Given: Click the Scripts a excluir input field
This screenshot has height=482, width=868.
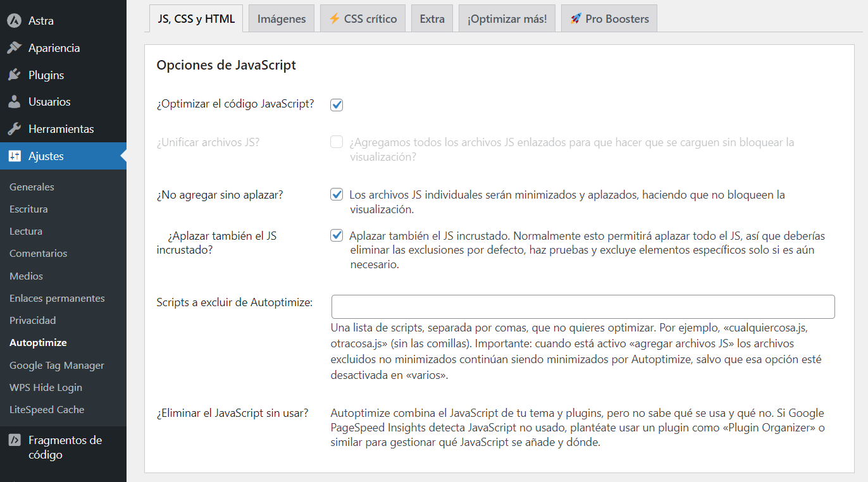Looking at the screenshot, I should [582, 306].
